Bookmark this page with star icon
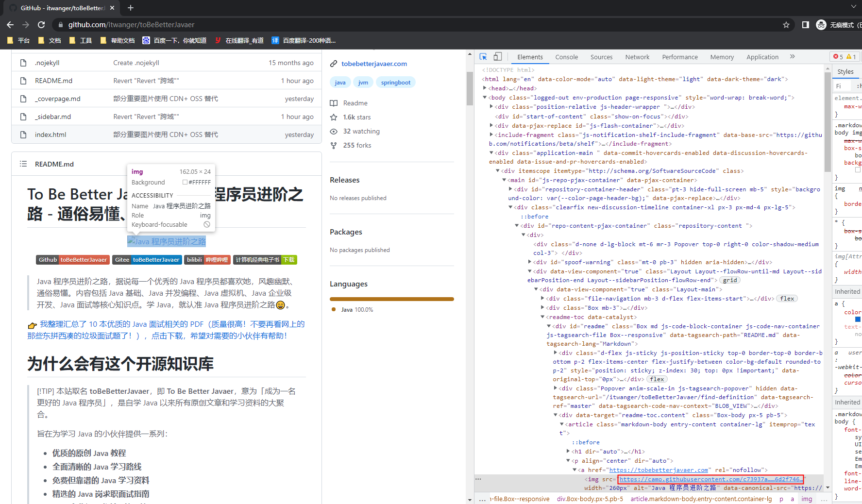Image resolution: width=862 pixels, height=504 pixels. click(786, 25)
